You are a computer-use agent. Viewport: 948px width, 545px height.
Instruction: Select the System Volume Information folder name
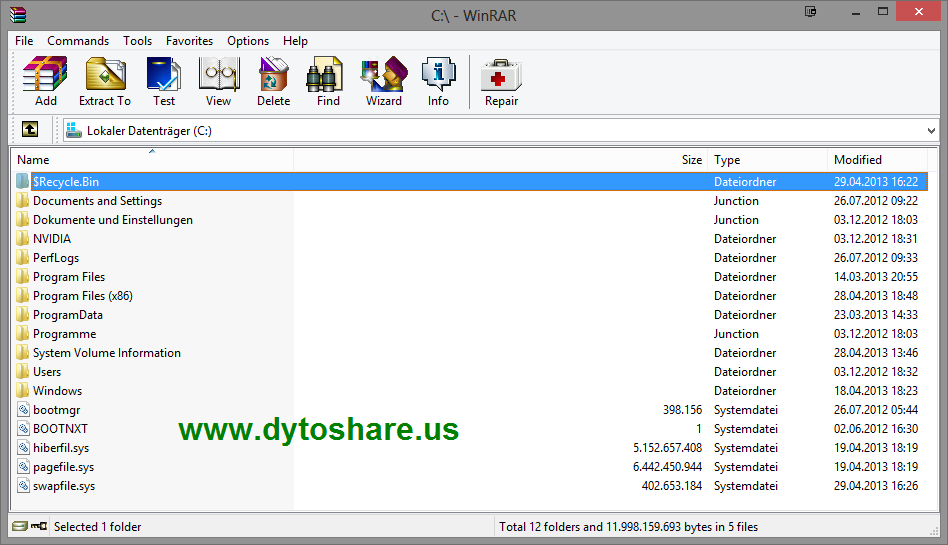point(107,353)
